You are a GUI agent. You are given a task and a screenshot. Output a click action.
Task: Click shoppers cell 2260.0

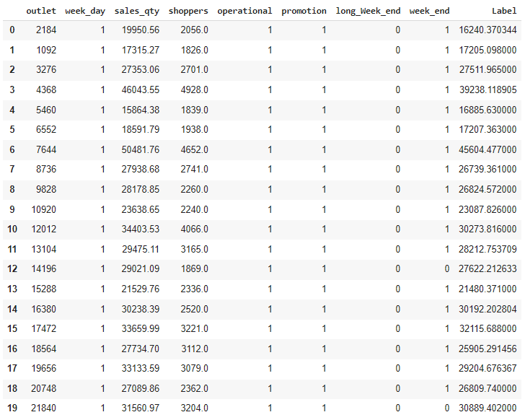click(195, 189)
